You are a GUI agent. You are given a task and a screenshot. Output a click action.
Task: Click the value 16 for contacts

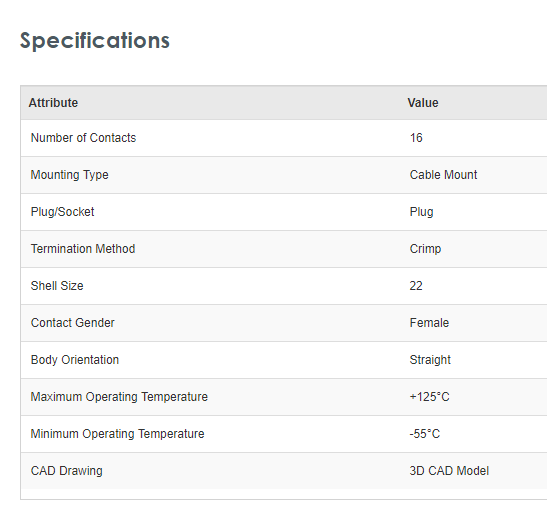[x=416, y=138]
